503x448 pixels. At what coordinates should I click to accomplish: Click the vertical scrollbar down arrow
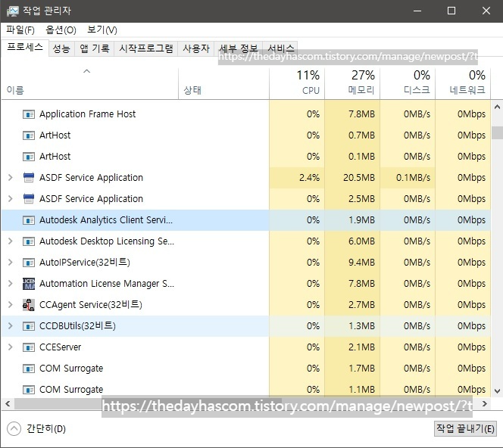point(497,391)
